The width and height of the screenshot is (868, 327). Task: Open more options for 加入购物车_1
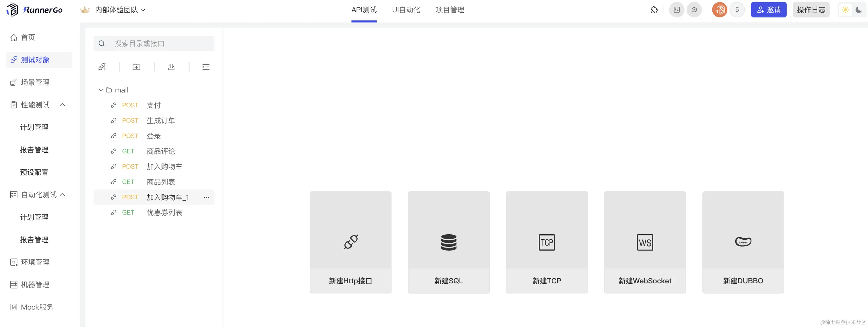(x=206, y=197)
